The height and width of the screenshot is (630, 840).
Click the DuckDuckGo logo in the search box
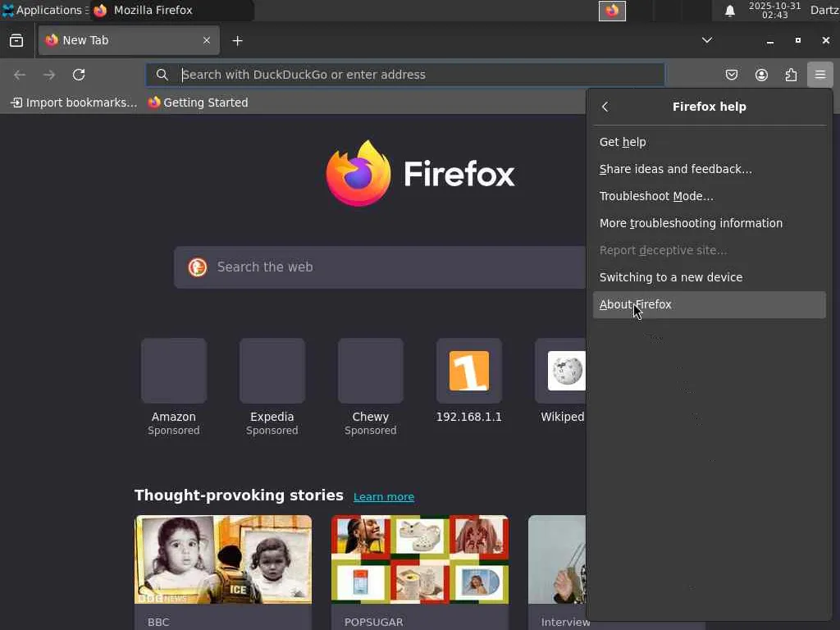(197, 267)
